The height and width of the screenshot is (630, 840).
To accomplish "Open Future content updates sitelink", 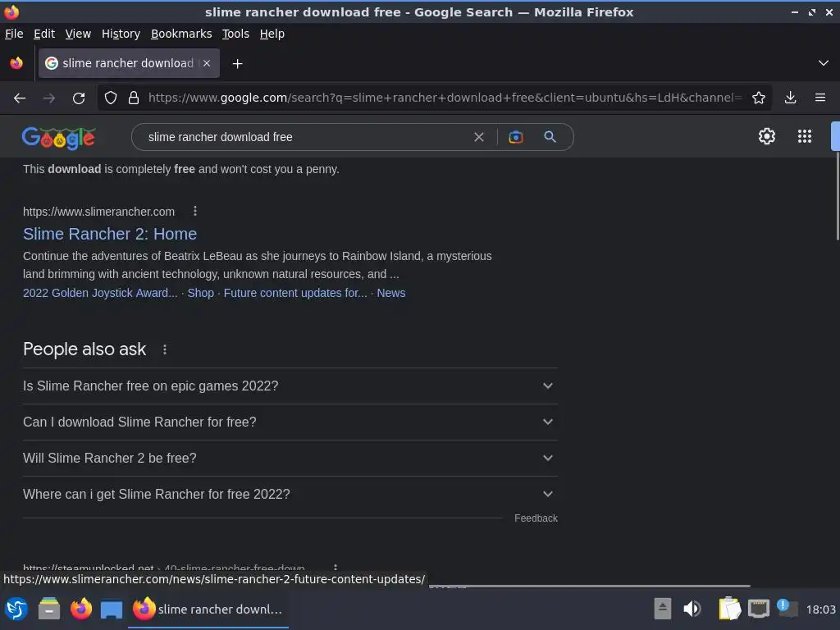I will click(295, 293).
